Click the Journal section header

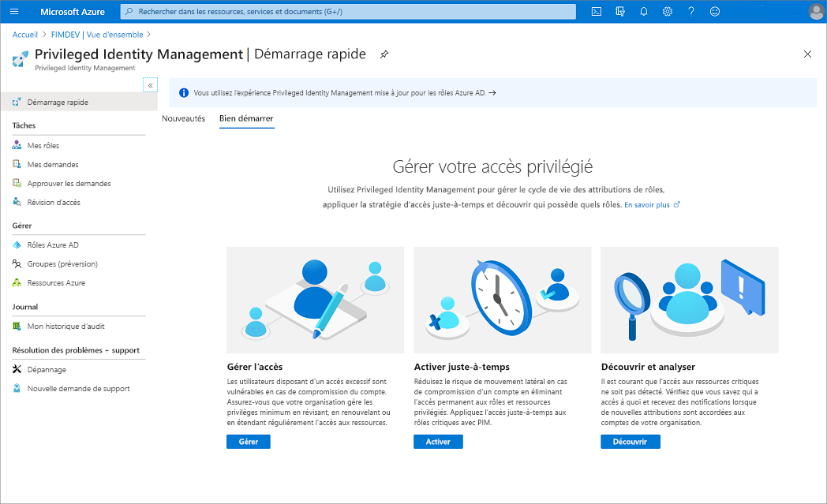(24, 307)
